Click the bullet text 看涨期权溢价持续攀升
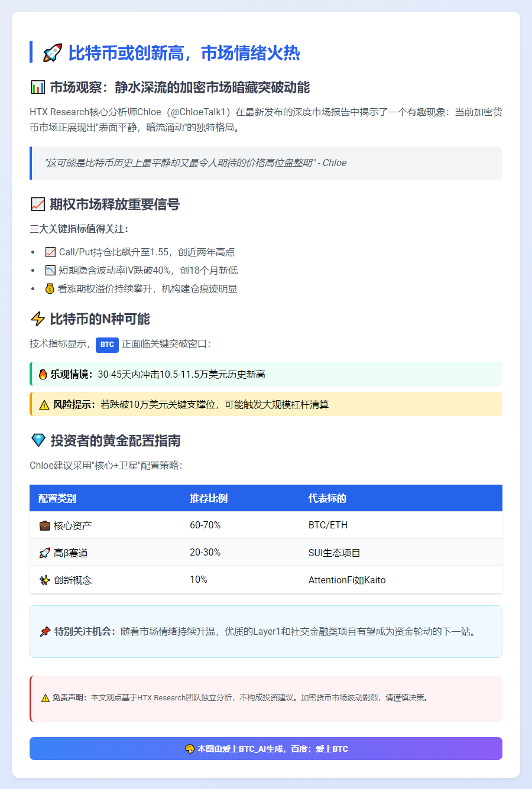Screen dimensions: 532x789 (147, 289)
